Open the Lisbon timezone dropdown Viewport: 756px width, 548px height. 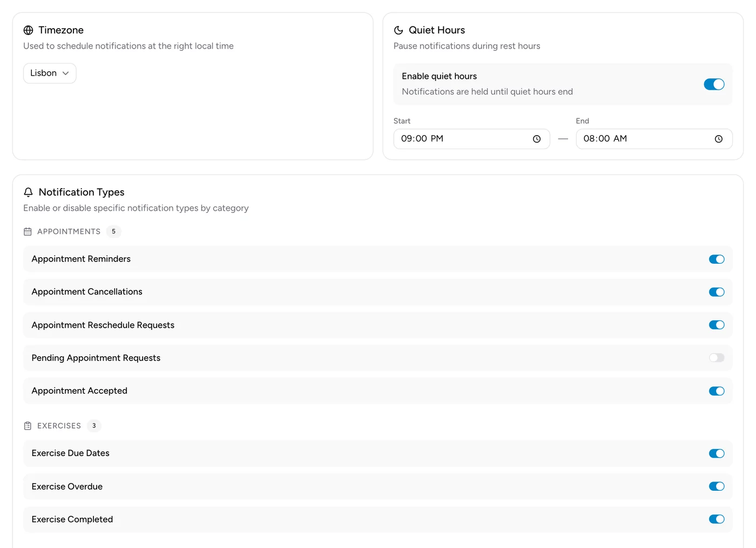pos(50,73)
